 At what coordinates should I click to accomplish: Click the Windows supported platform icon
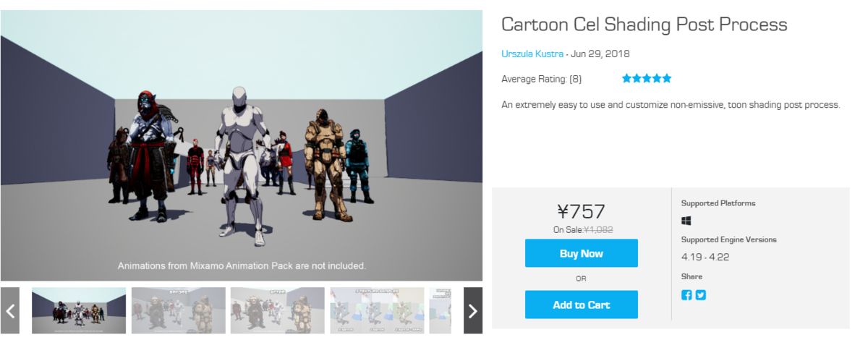click(686, 220)
